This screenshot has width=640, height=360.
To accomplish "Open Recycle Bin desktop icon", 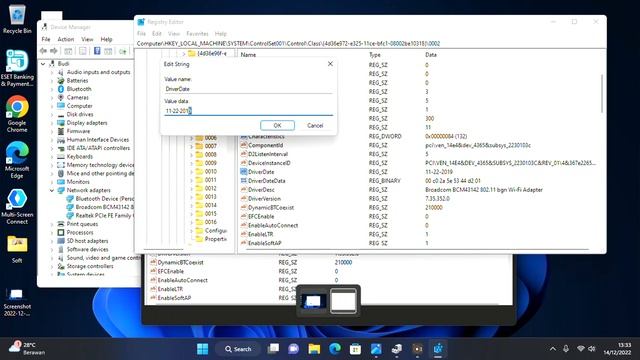I will coord(17,19).
